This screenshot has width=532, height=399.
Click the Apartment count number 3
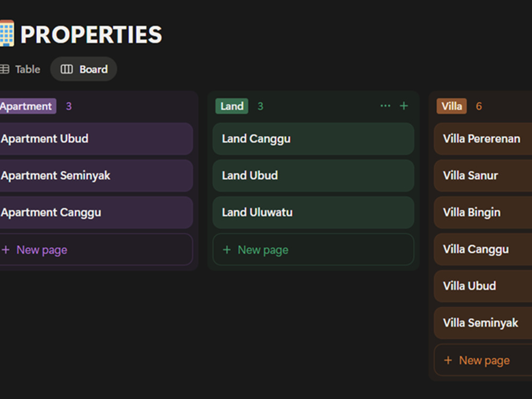pos(69,106)
